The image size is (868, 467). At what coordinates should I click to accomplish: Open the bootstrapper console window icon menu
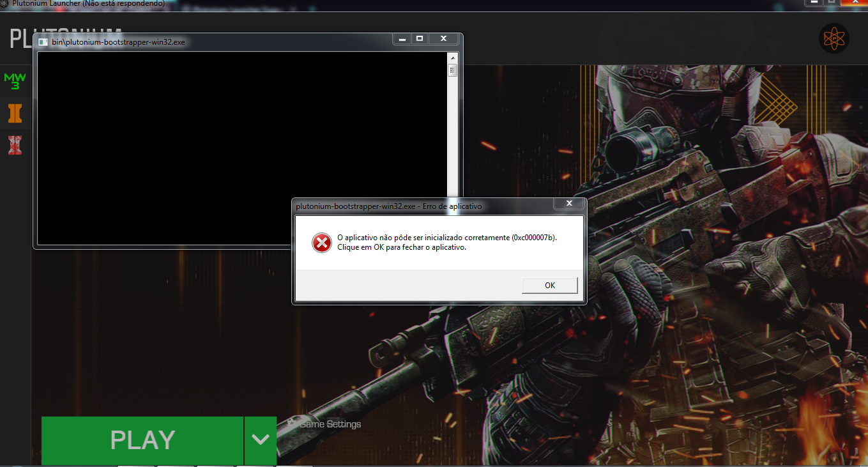43,42
